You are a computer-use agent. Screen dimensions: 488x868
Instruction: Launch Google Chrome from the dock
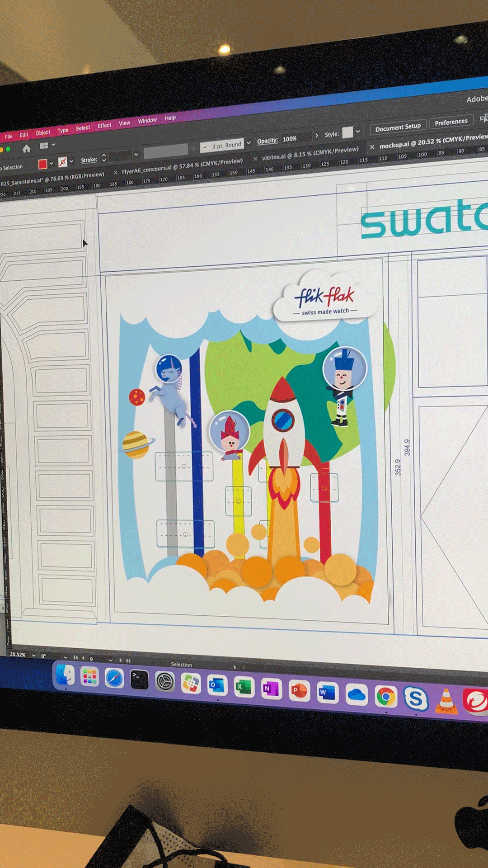(385, 697)
